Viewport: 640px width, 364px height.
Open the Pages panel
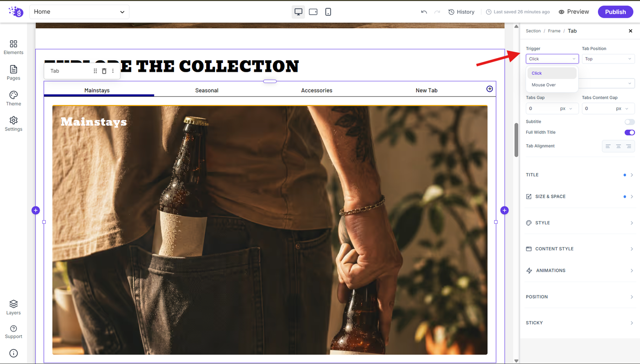[13, 73]
